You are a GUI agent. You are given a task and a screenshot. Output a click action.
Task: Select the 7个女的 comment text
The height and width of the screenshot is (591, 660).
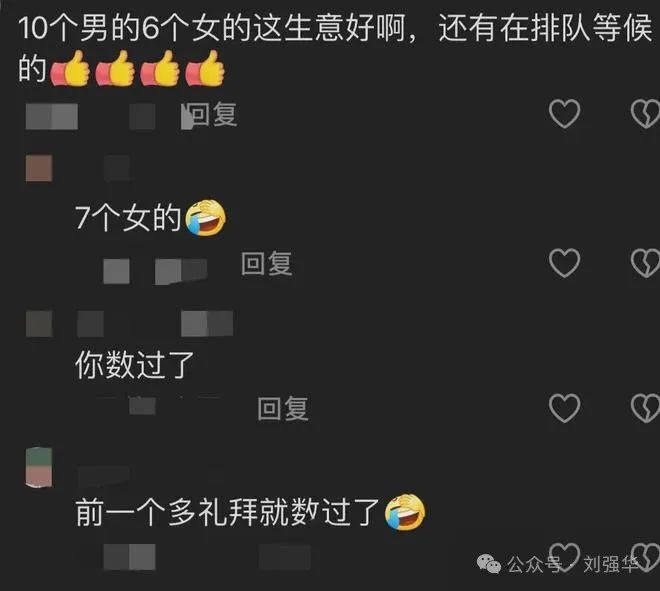pos(128,218)
